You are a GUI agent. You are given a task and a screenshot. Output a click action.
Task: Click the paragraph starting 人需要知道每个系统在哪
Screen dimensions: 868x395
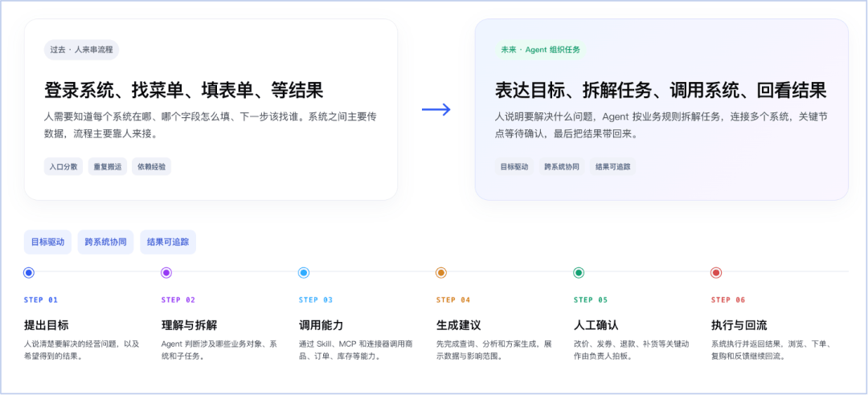pos(211,125)
